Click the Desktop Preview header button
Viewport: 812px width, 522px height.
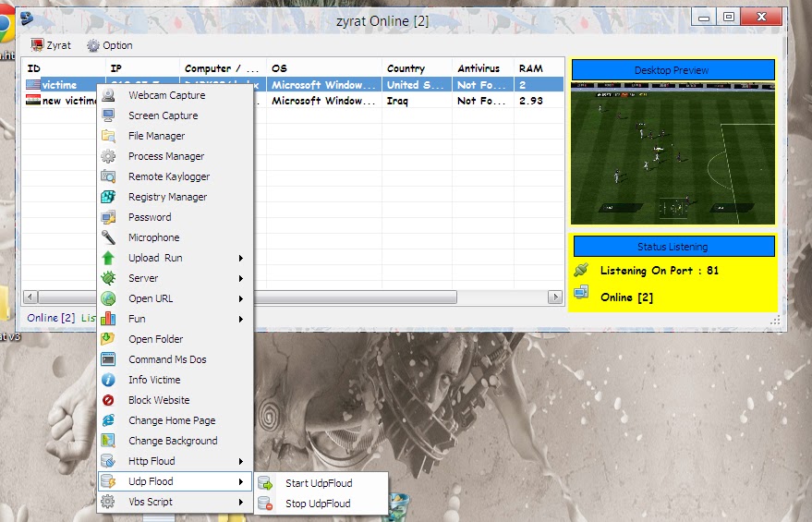(673, 70)
